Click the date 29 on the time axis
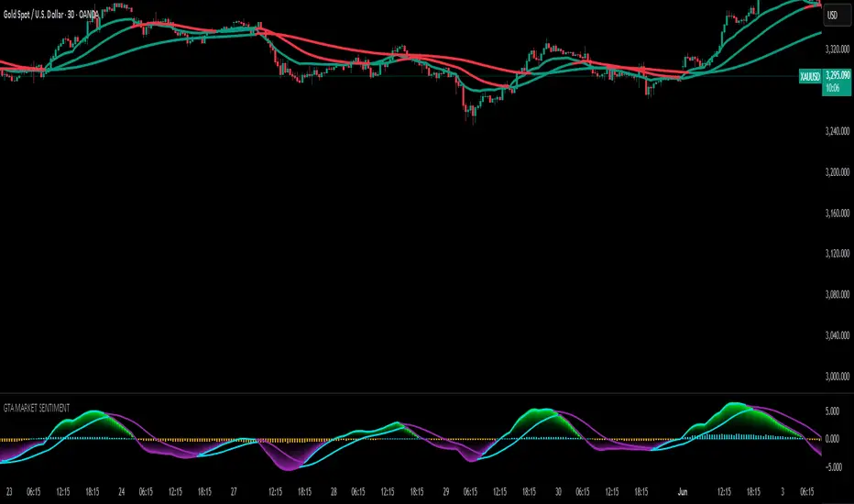 pos(446,492)
